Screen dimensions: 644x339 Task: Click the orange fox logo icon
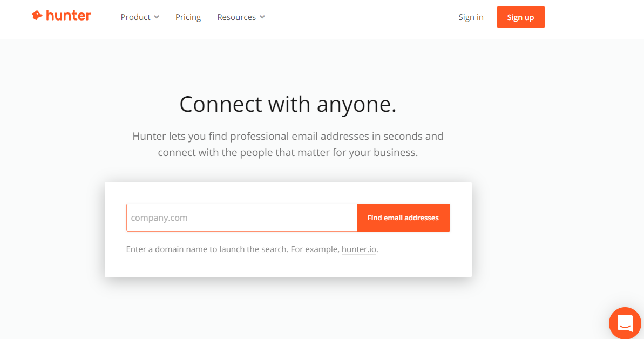click(x=37, y=15)
